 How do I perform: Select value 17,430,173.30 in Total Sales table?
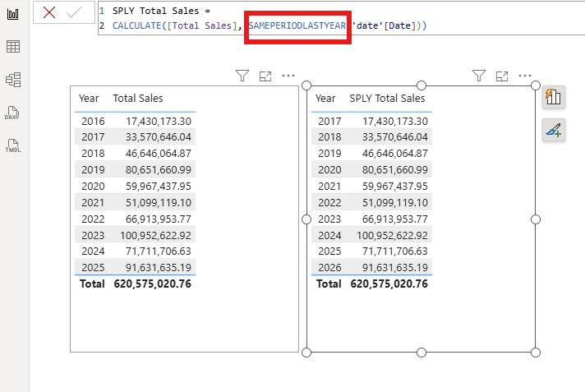click(159, 122)
